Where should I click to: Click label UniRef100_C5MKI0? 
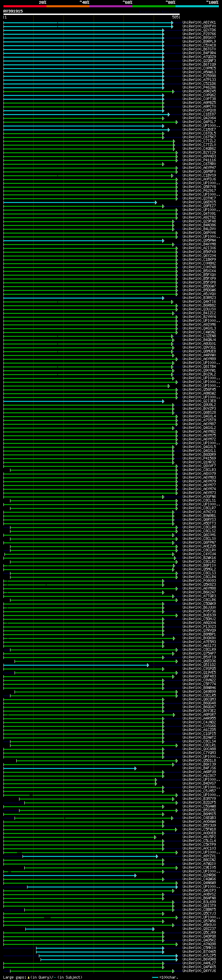199,948
